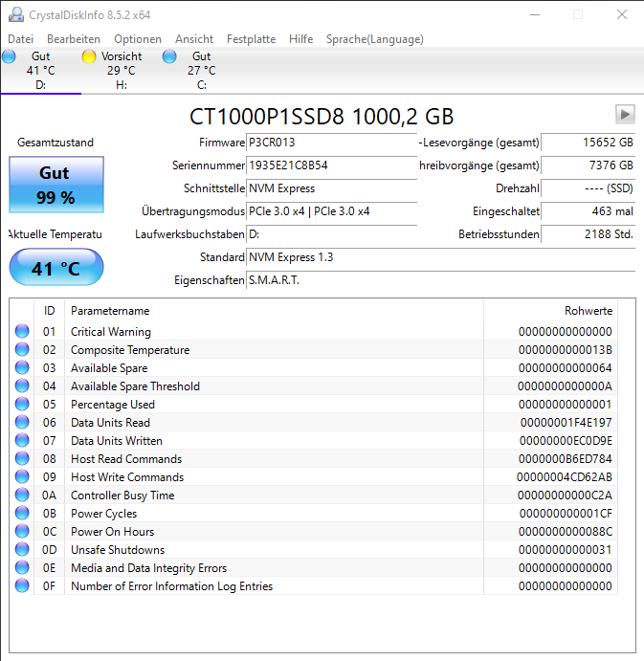The width and height of the screenshot is (644, 661).
Task: Select the Critical Warning parameter row
Action: click(x=314, y=332)
